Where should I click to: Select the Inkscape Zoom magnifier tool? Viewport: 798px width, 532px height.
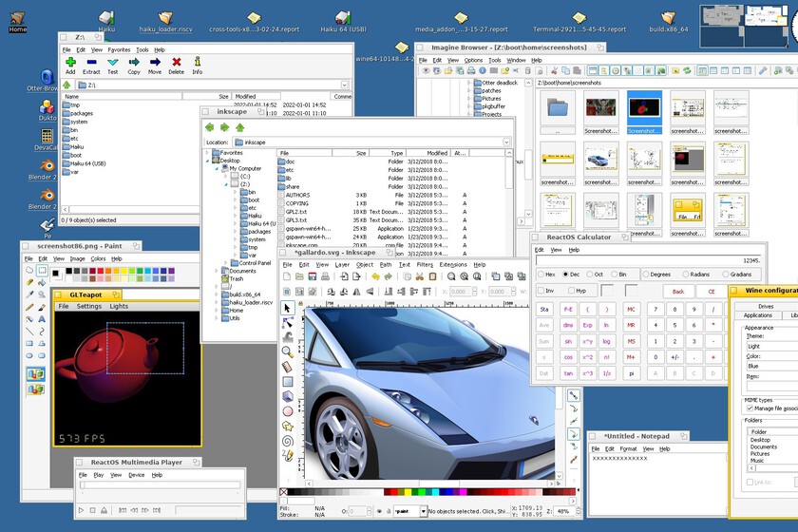coord(287,351)
